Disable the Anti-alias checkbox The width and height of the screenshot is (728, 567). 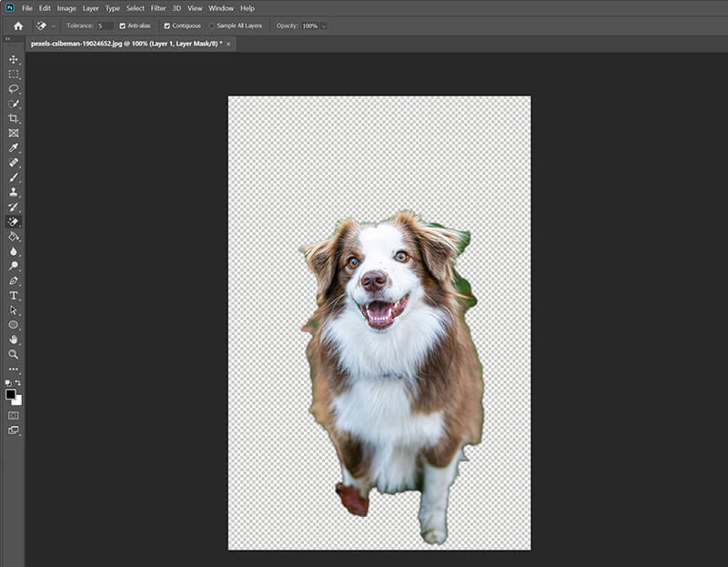[122, 25]
